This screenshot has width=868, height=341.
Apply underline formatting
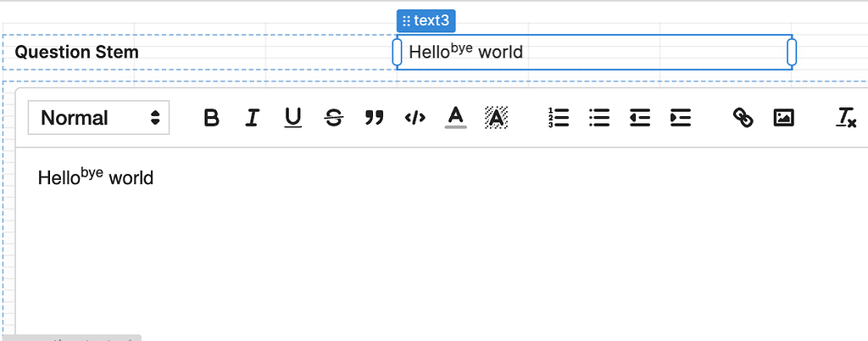pyautogui.click(x=292, y=117)
